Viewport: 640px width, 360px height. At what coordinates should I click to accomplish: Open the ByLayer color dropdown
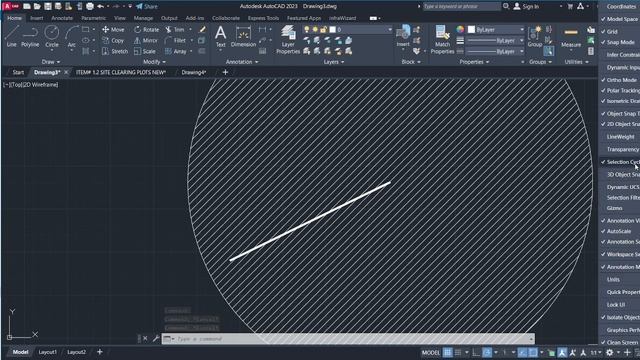click(496, 29)
